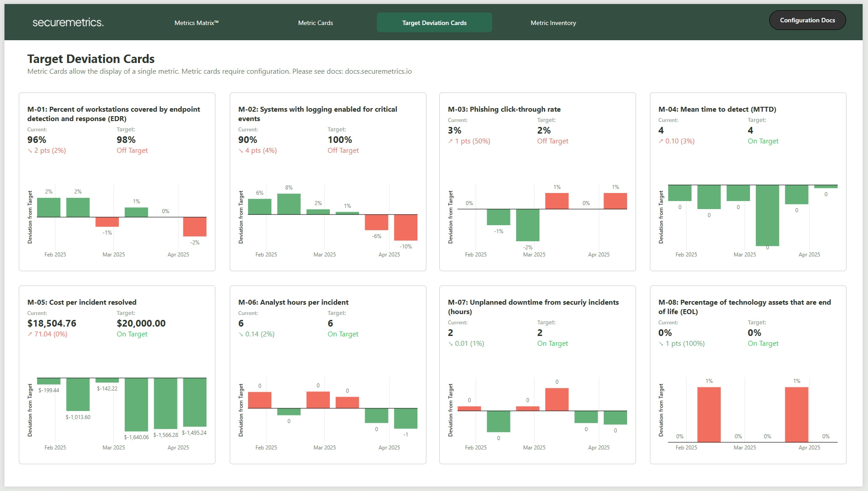Click the -1 green bar in M-06 chart
This screenshot has height=491, width=868.
click(x=405, y=418)
